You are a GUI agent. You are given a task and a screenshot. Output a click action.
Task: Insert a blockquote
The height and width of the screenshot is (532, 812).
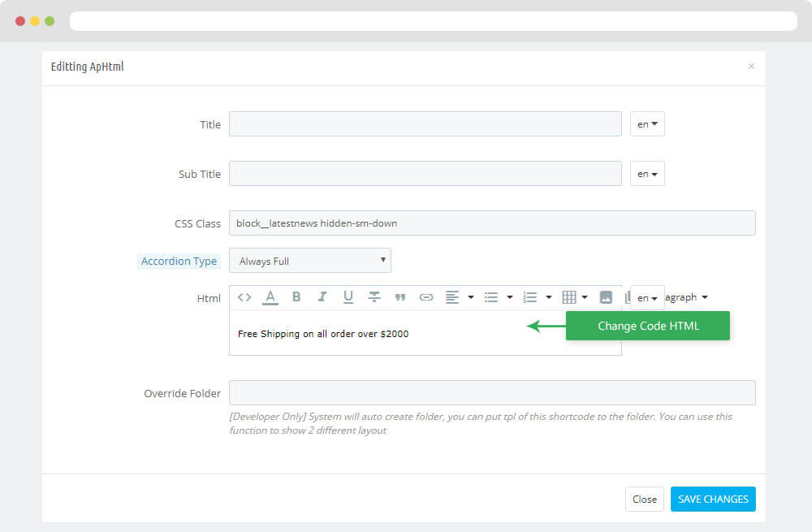tap(400, 297)
